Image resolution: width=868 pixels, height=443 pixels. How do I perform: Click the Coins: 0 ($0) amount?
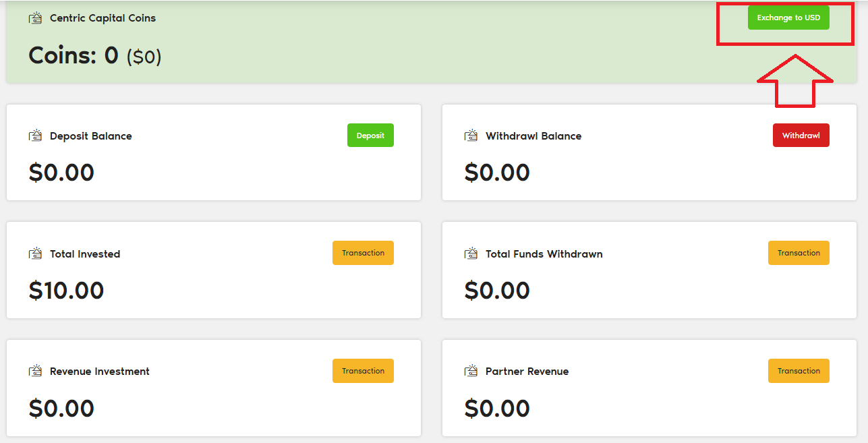(x=95, y=55)
